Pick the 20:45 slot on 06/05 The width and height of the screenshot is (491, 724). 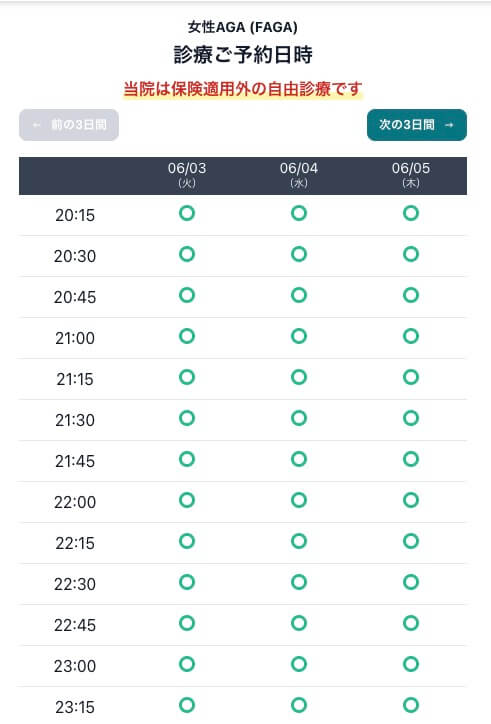[x=411, y=295]
